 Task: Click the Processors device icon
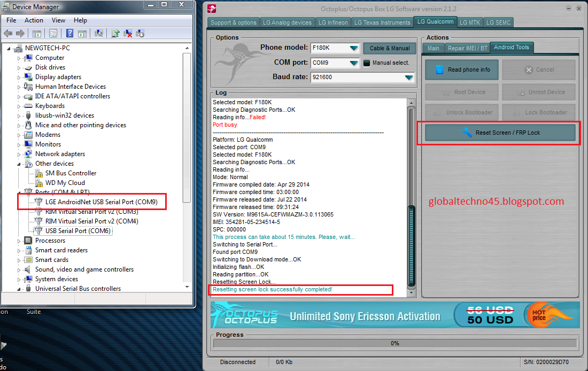click(28, 241)
